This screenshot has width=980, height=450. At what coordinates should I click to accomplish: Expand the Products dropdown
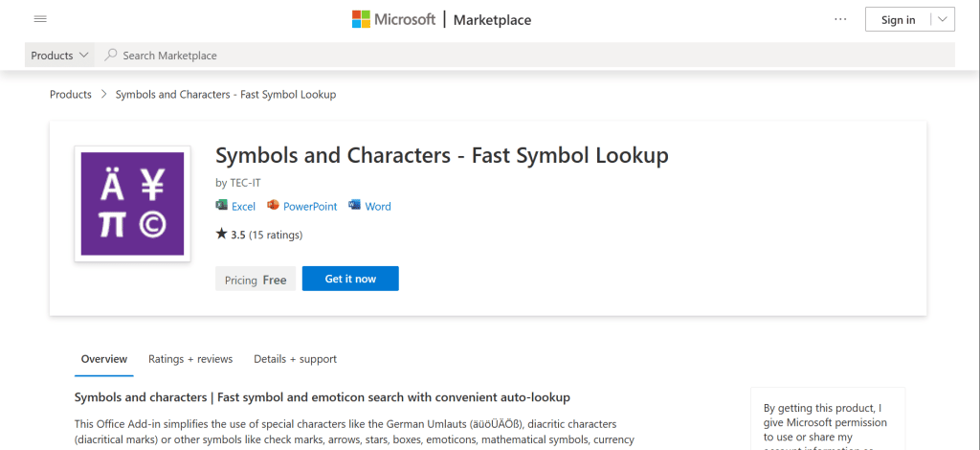click(60, 56)
